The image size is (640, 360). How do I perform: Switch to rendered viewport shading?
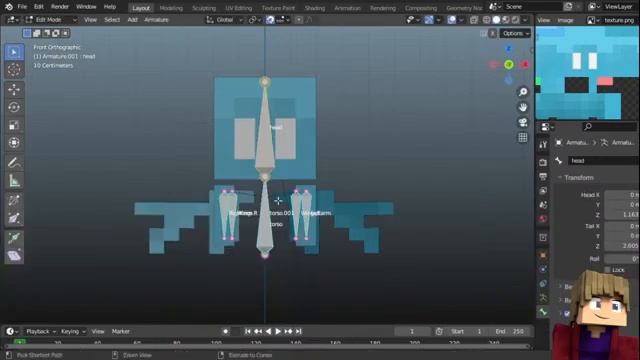coord(516,20)
